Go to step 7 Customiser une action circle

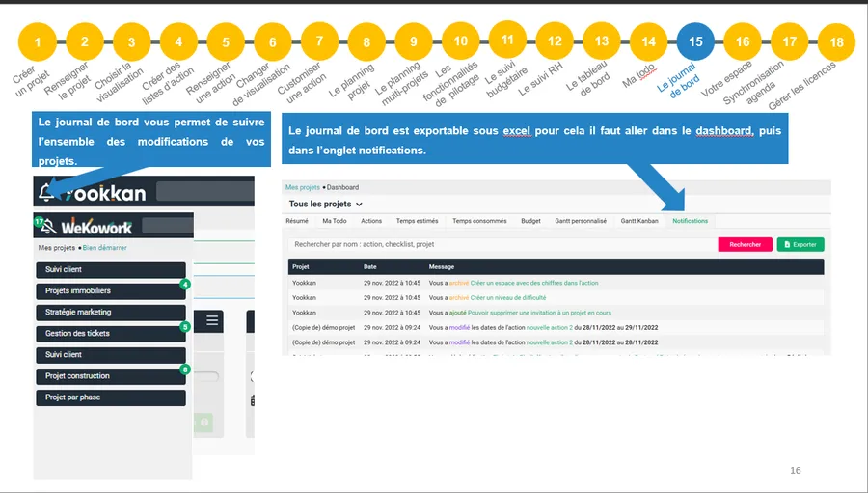click(319, 41)
